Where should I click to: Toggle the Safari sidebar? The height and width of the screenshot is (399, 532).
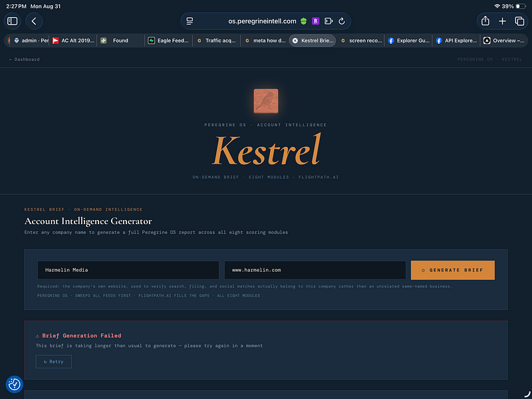click(x=12, y=21)
